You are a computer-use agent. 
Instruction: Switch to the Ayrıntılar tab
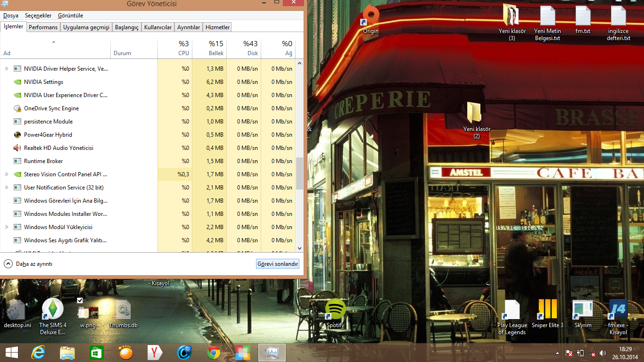(x=189, y=27)
